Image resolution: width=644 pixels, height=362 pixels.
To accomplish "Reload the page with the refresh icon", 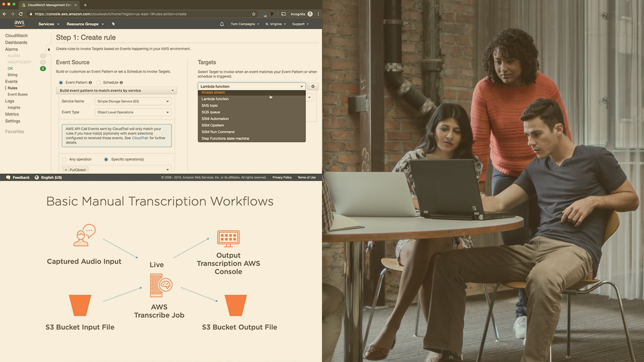I will (x=21, y=14).
